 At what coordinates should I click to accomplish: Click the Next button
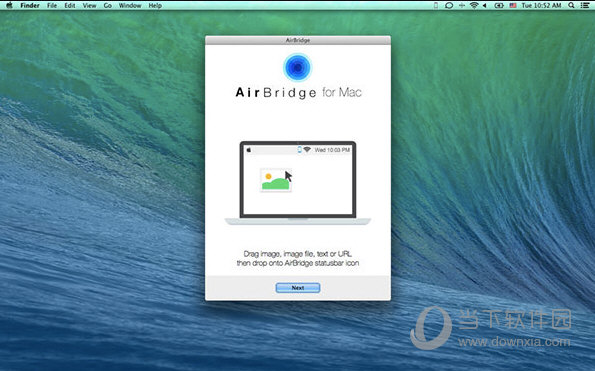(298, 288)
